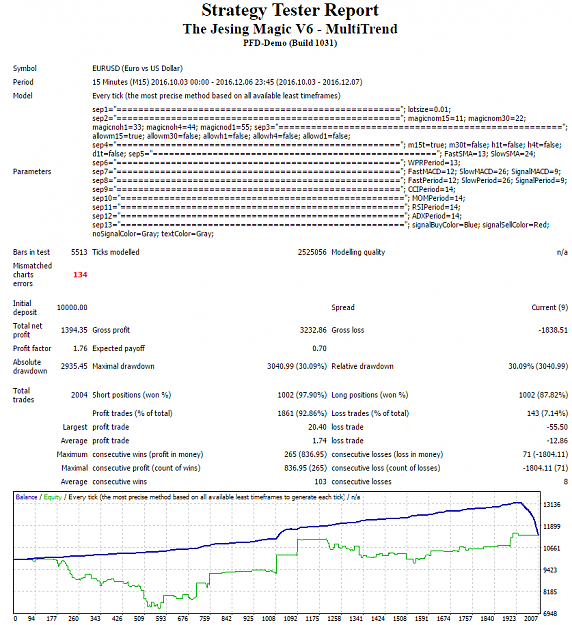Click the 'PFD-Demo (Build 1031)' subtitle

(290, 43)
